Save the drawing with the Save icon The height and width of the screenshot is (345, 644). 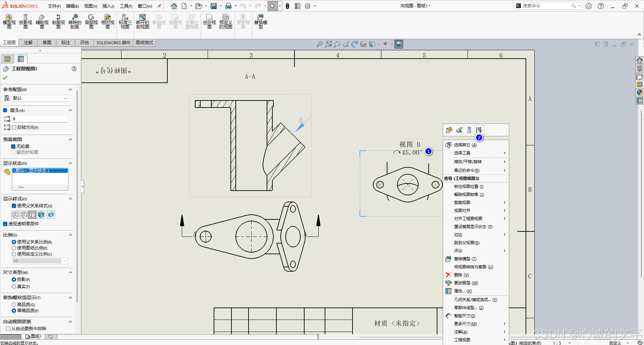[x=214, y=6]
